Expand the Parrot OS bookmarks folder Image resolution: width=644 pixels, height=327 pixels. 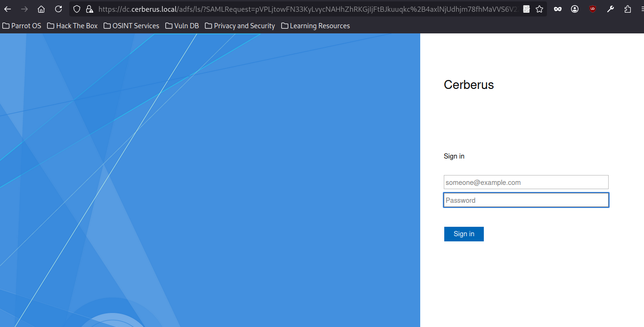[22, 26]
